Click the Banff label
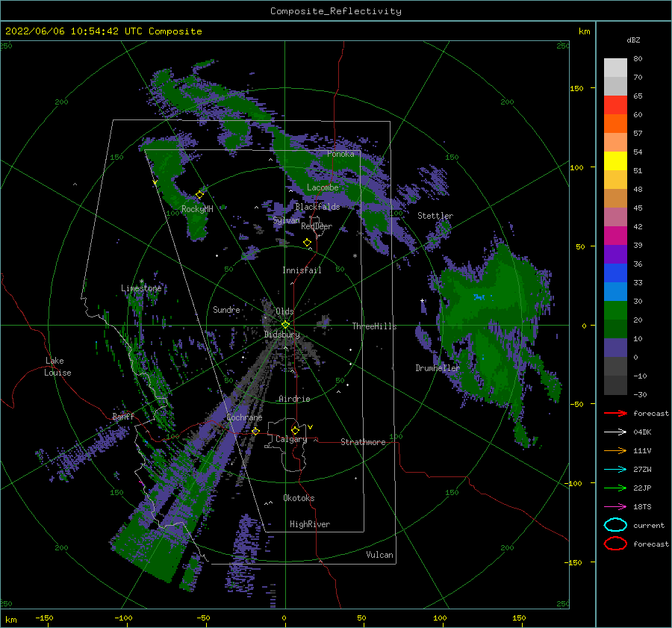This screenshot has height=628, width=672. click(x=123, y=416)
